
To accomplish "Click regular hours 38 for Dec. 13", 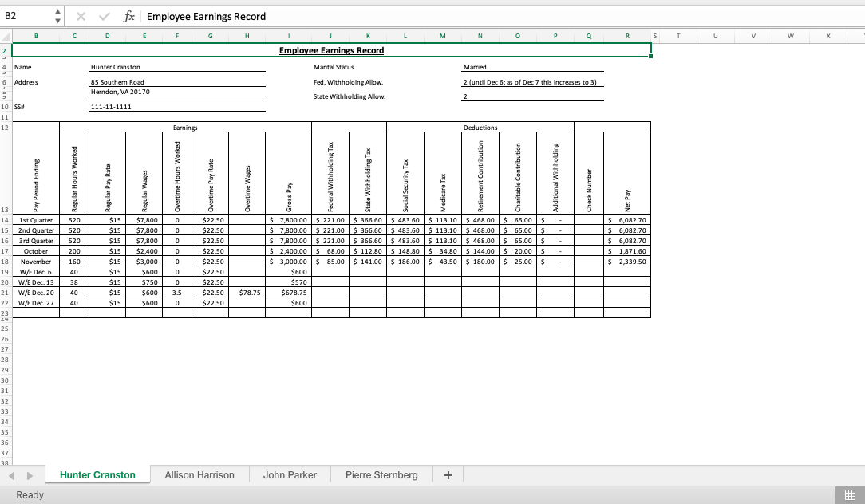I will click(x=74, y=282).
